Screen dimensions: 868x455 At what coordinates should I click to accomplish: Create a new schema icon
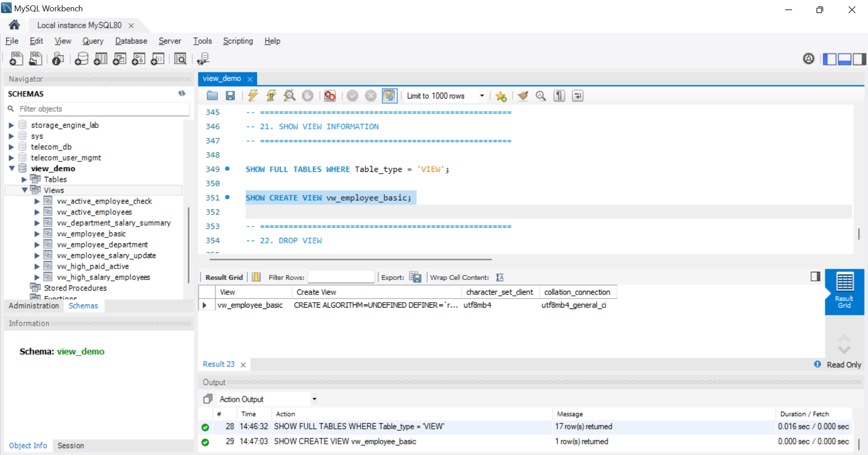[x=81, y=59]
